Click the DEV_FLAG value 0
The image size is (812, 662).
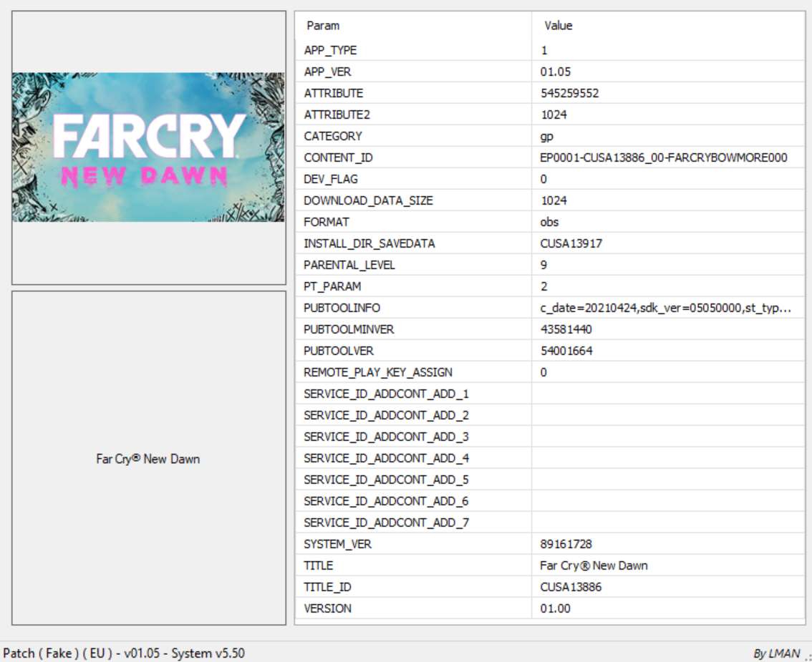[x=543, y=179]
